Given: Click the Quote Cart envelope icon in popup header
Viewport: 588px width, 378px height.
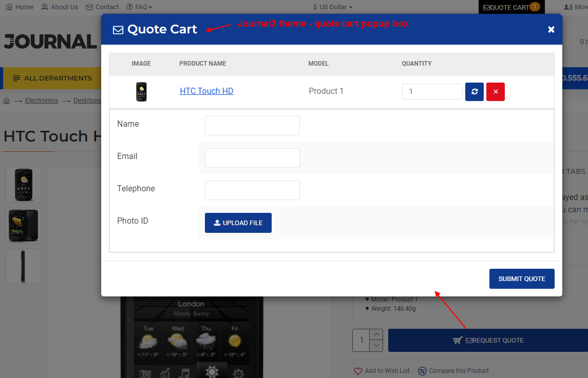Looking at the screenshot, I should pos(118,30).
